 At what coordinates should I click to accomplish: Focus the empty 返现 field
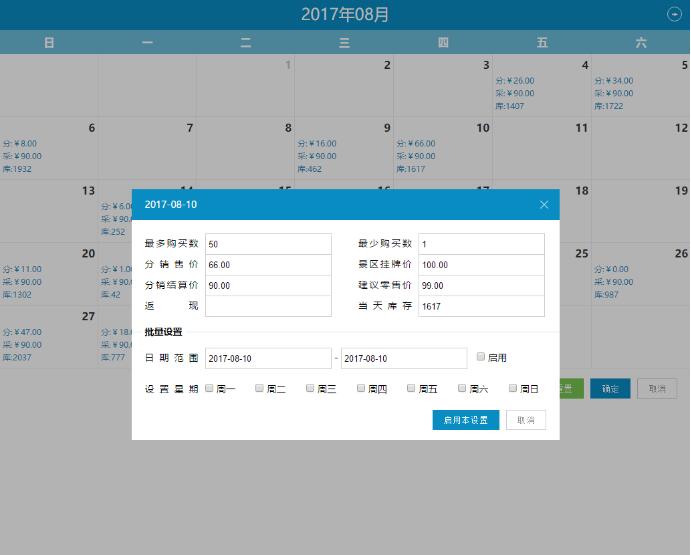click(268, 306)
